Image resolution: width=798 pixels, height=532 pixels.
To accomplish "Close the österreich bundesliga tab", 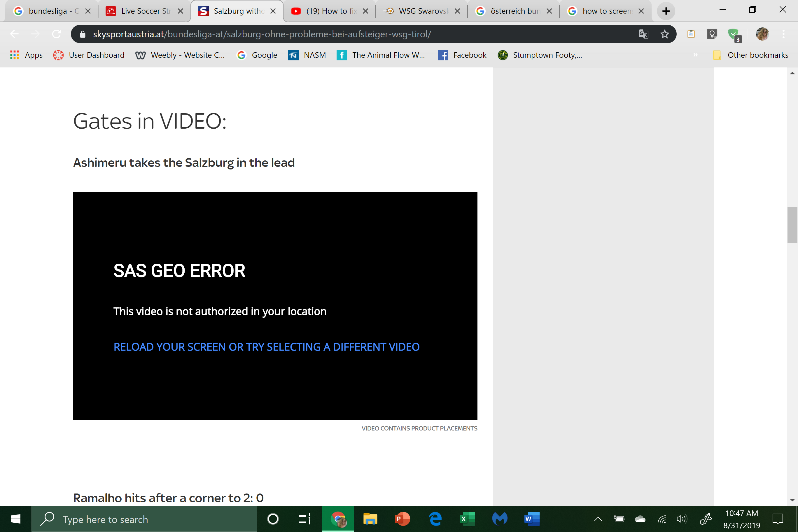I will (549, 11).
